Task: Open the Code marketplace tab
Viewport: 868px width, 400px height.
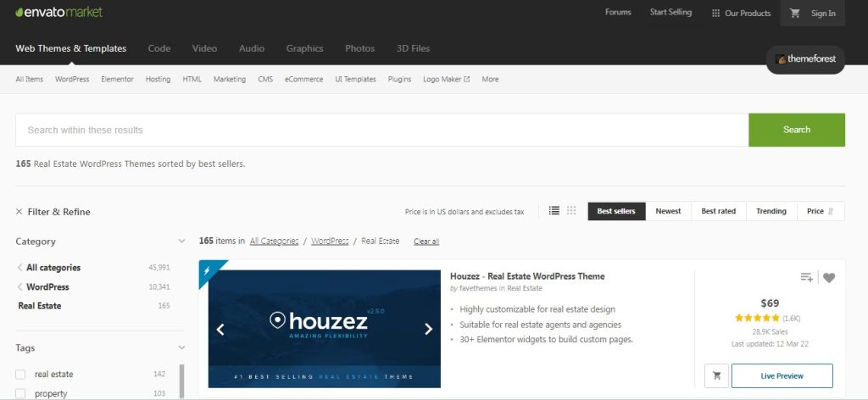Action: [159, 48]
